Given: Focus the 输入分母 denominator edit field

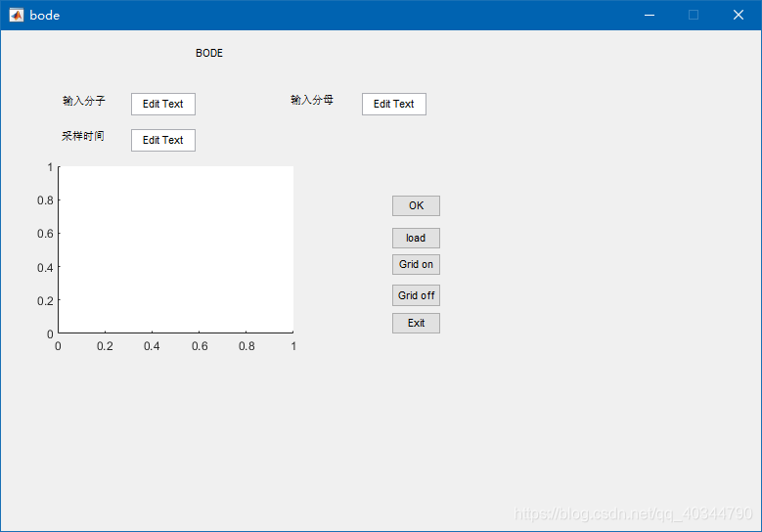Looking at the screenshot, I should [394, 104].
